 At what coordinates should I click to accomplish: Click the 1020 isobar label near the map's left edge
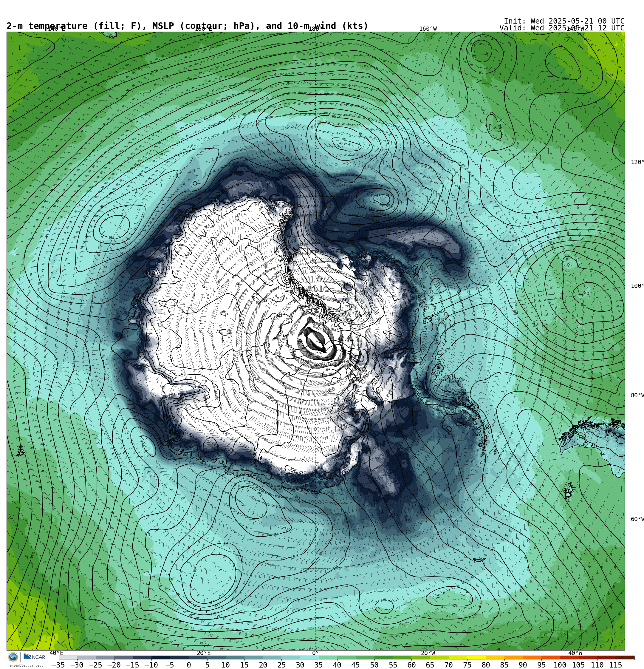click(x=33, y=555)
